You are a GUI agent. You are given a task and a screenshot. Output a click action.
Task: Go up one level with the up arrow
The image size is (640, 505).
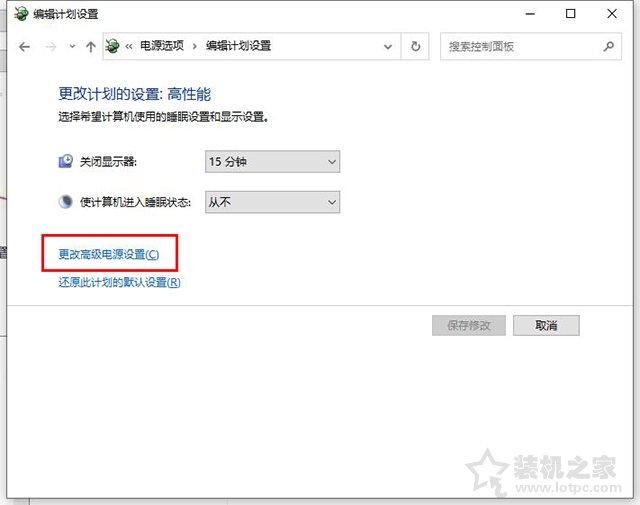pyautogui.click(x=91, y=47)
